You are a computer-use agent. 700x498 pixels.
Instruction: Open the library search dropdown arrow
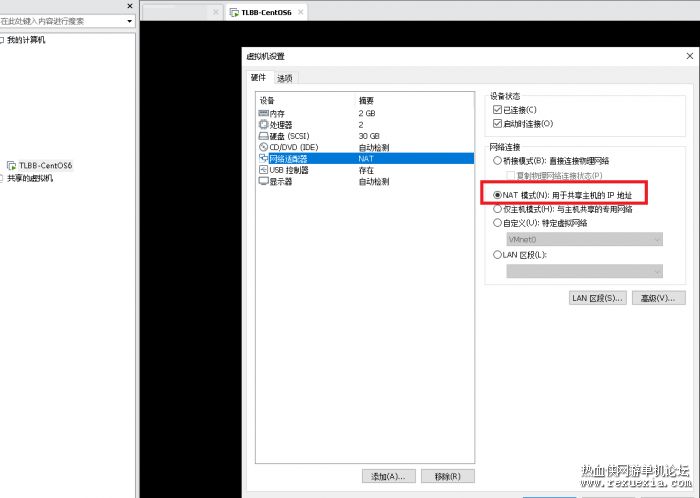click(129, 21)
